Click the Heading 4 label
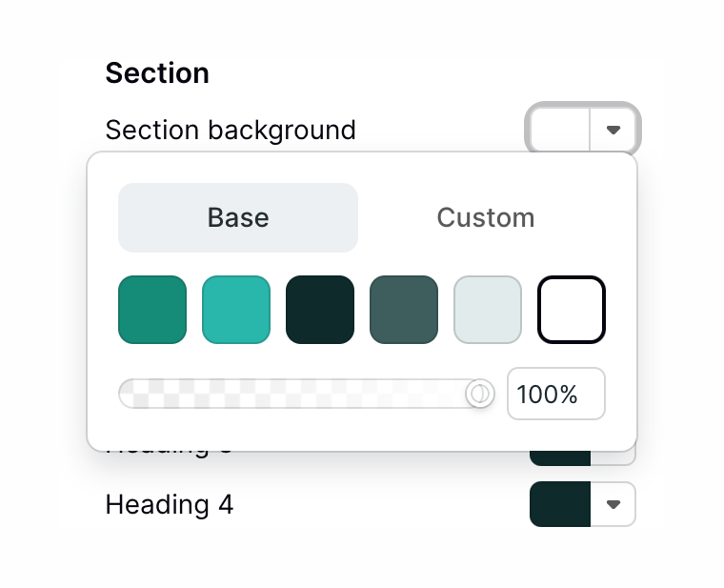The image size is (724, 588). pyautogui.click(x=170, y=504)
